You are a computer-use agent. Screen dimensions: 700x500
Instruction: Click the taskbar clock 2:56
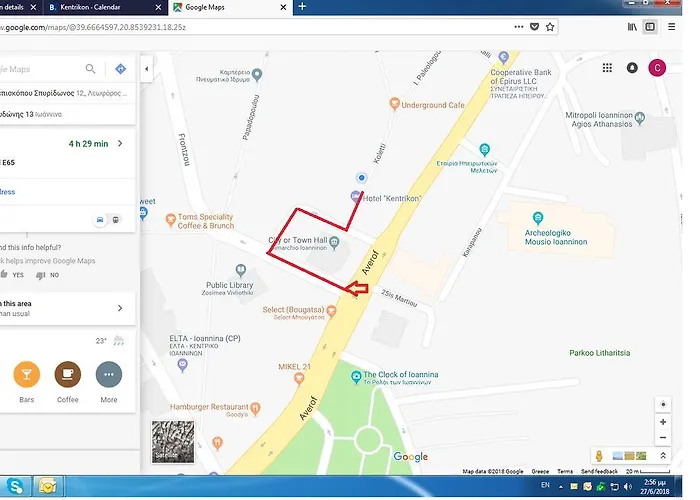pyautogui.click(x=655, y=487)
